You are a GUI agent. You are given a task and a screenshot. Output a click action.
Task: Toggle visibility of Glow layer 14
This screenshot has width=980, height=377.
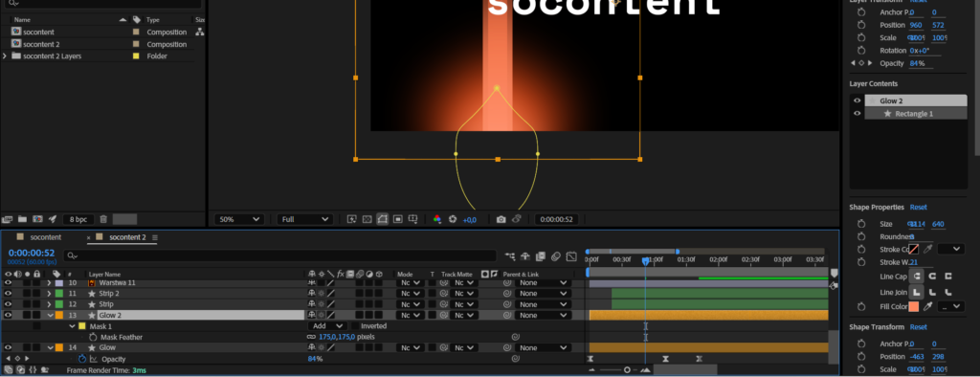click(x=8, y=347)
